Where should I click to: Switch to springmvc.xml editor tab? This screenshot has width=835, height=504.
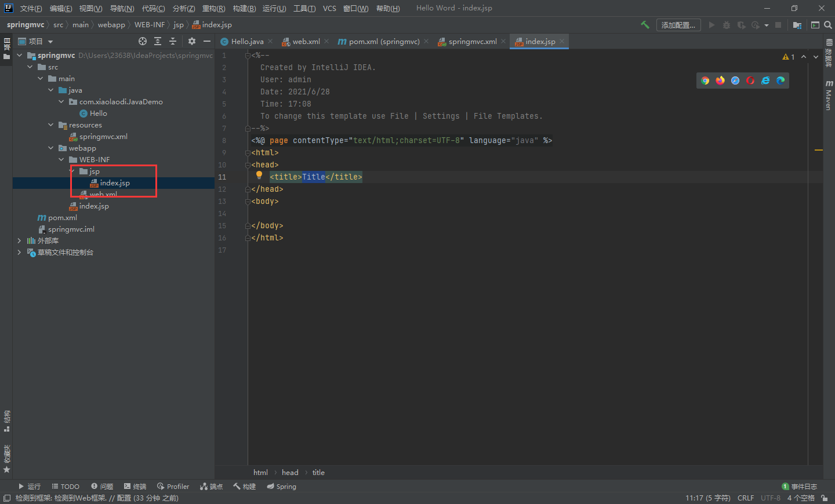[x=472, y=42]
